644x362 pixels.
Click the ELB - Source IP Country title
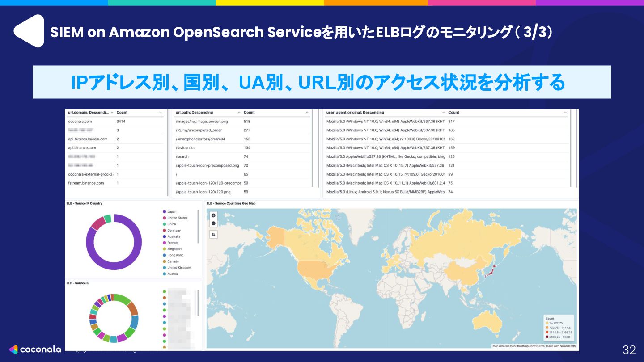[85, 203]
